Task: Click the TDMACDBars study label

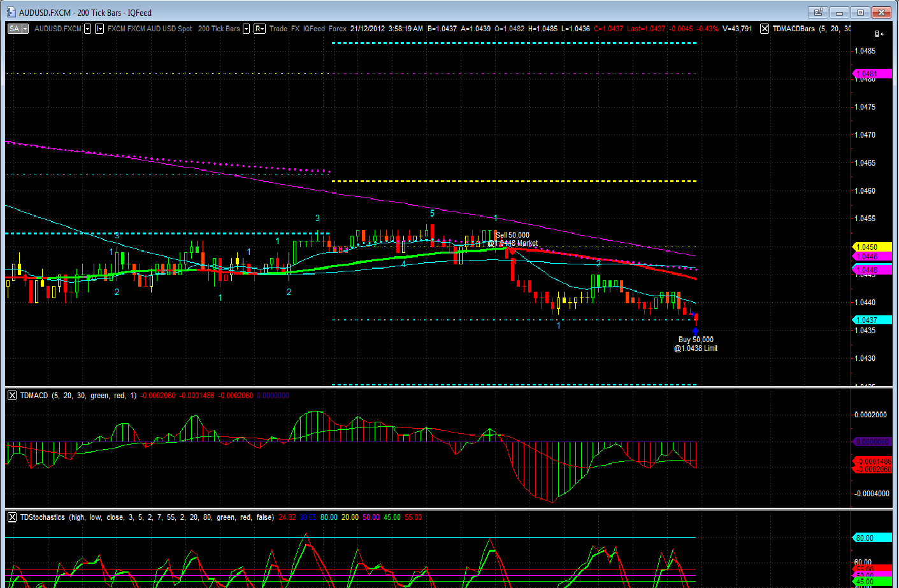Action: 793,29
